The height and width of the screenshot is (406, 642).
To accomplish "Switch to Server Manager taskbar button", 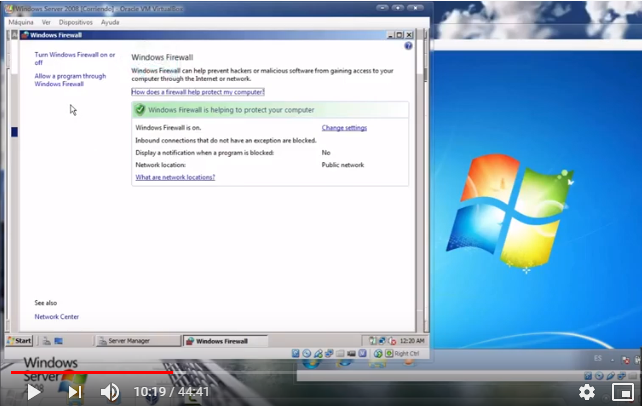I will (138, 341).
